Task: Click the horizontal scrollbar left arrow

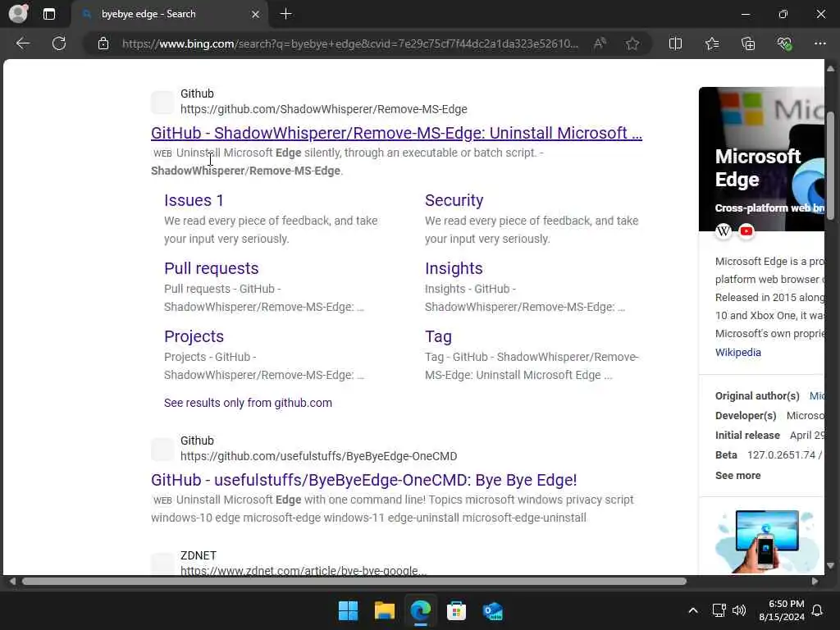Action: pyautogui.click(x=12, y=582)
